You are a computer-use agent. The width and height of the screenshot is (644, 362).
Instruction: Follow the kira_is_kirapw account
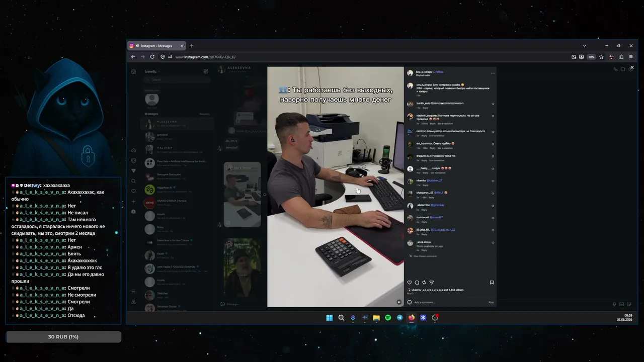[x=439, y=72]
